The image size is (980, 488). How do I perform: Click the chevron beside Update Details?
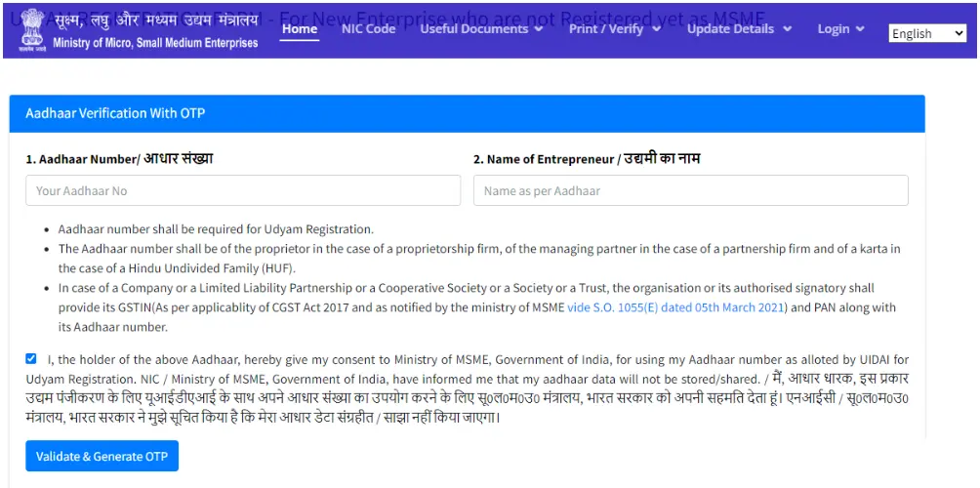pos(788,28)
